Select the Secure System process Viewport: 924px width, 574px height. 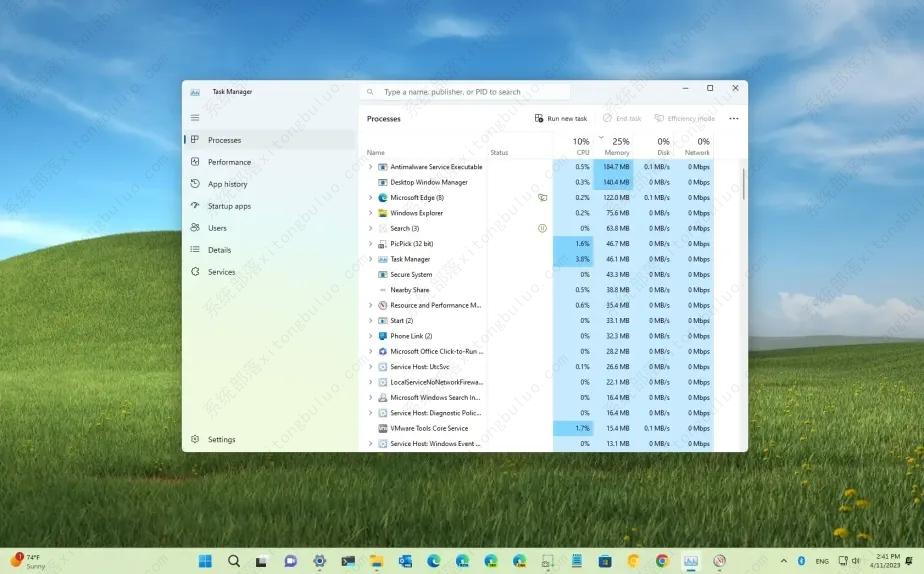click(411, 275)
